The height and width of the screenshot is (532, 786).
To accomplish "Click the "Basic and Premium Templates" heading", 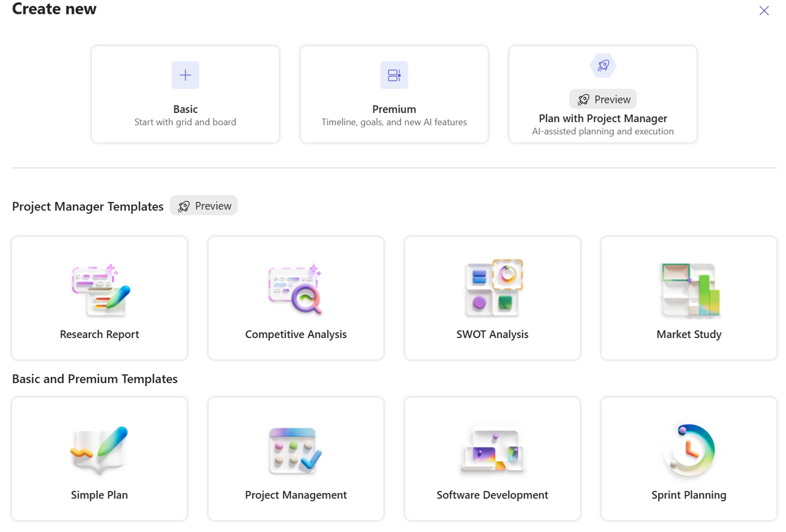I will (95, 379).
